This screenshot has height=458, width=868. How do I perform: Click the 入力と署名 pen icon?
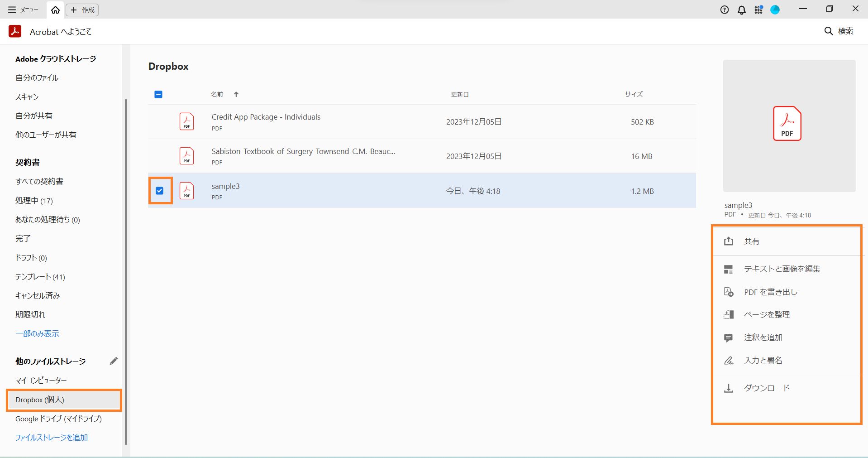pyautogui.click(x=728, y=361)
